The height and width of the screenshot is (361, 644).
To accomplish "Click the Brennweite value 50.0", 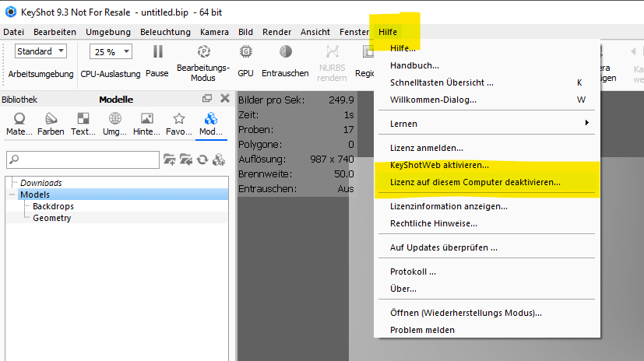I will (x=343, y=174).
